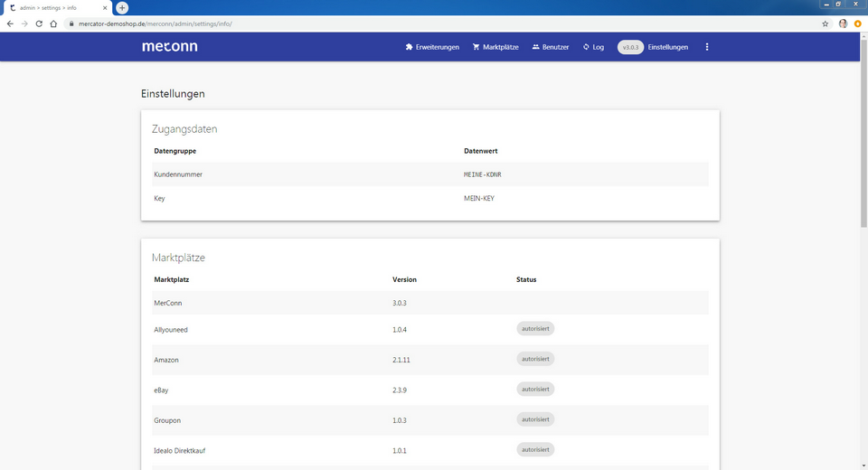Click the Groupon marketplace name

coord(167,420)
